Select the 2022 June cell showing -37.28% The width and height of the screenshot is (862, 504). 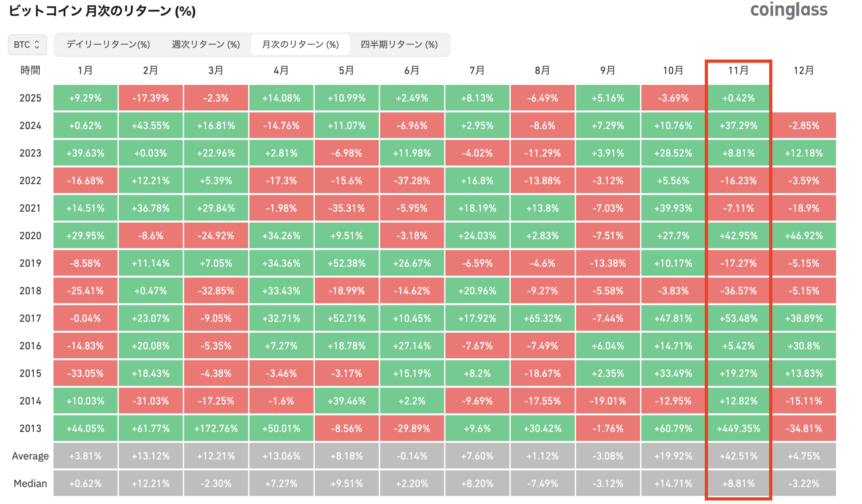[x=412, y=180]
